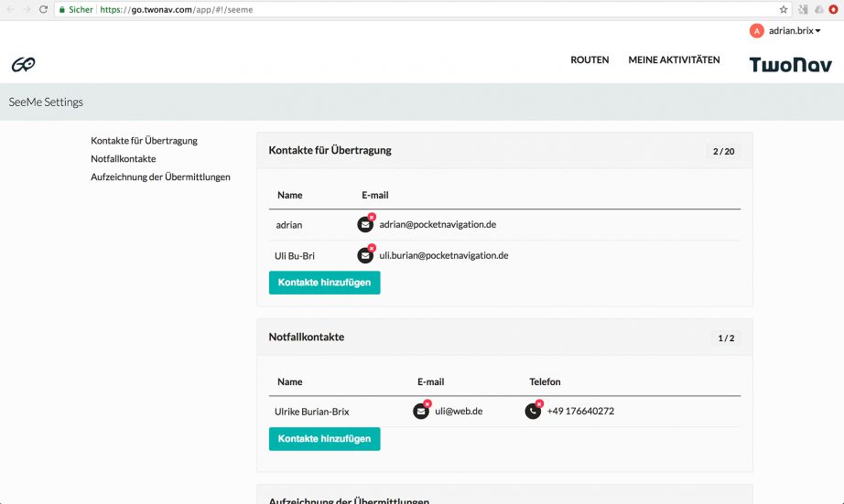
Task: Click the TwoNav brand logo
Action: pyautogui.click(x=790, y=64)
